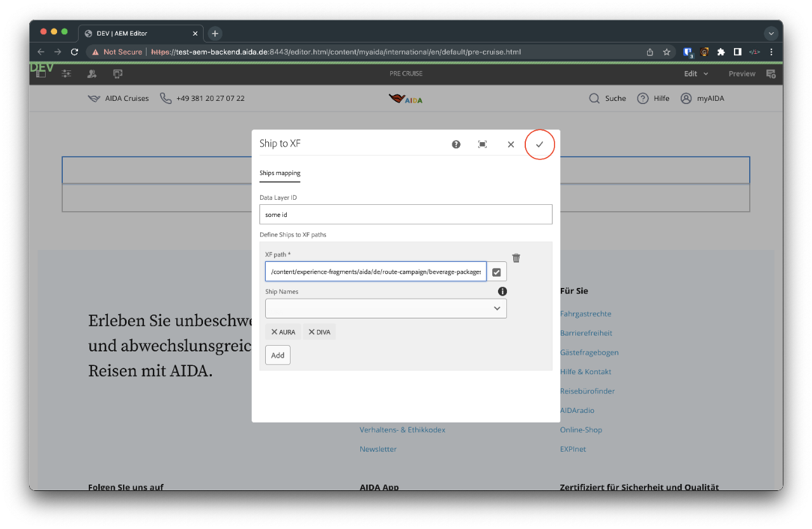The height and width of the screenshot is (529, 812).
Task: Remove the DIVA ship tag
Action: click(311, 332)
